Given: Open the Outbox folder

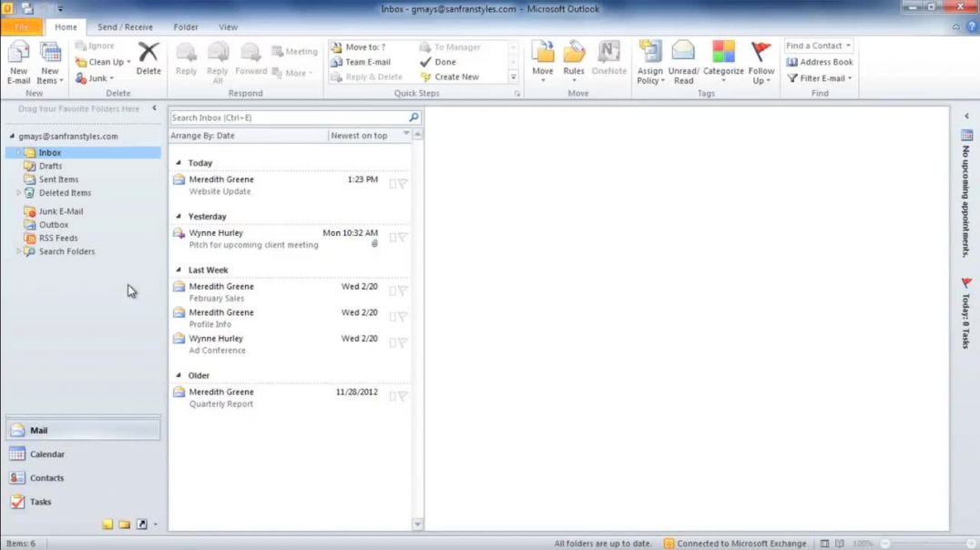Looking at the screenshot, I should click(54, 224).
